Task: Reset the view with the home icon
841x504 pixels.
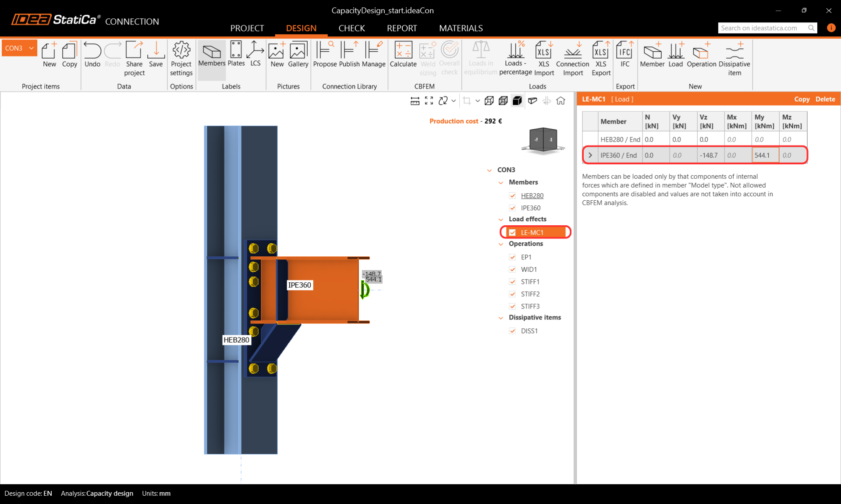Action: tap(561, 101)
